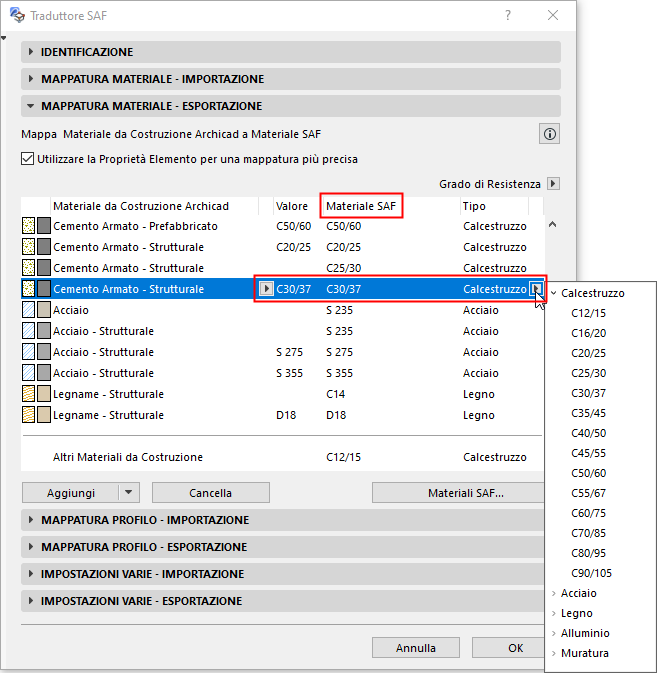Click the S 275 Valore cell
This screenshot has height=673, width=657.
click(289, 352)
